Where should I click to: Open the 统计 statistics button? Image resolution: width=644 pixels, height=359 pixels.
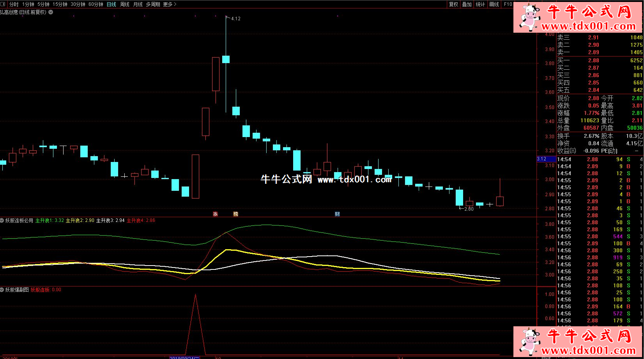pyautogui.click(x=481, y=4)
